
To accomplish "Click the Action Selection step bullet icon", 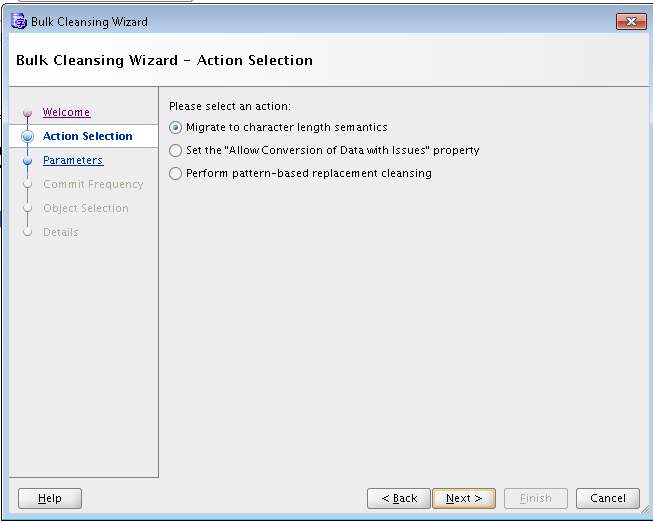I will click(x=27, y=137).
